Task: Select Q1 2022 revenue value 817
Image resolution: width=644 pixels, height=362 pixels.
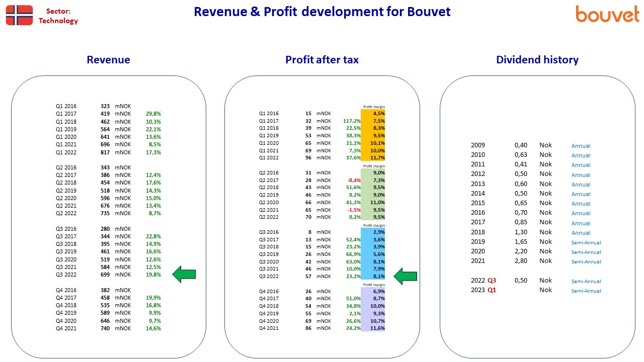Action: coord(105,152)
